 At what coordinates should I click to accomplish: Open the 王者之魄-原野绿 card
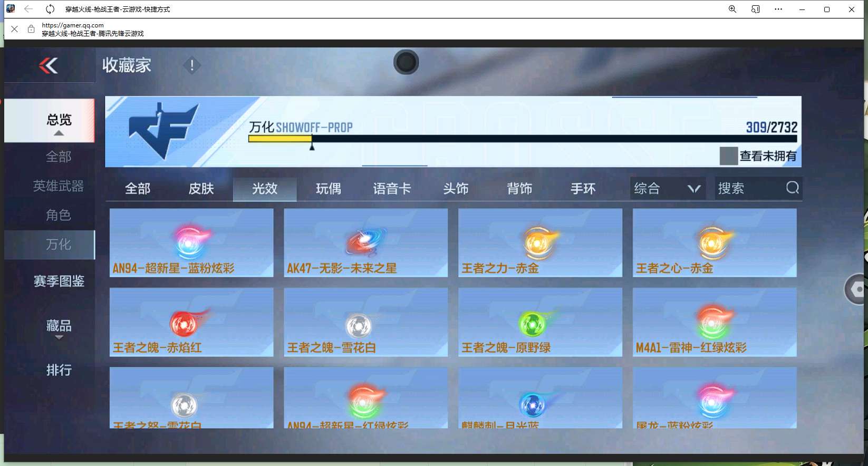point(541,322)
